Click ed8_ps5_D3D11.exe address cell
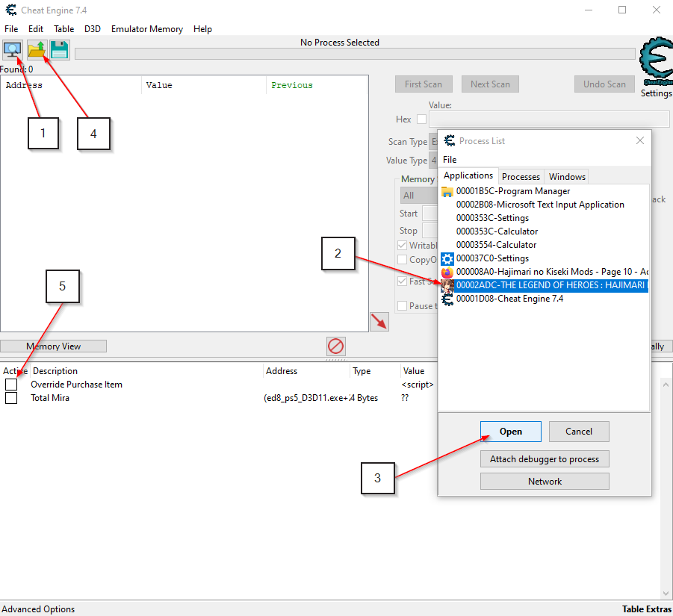673x616 pixels. pyautogui.click(x=306, y=398)
